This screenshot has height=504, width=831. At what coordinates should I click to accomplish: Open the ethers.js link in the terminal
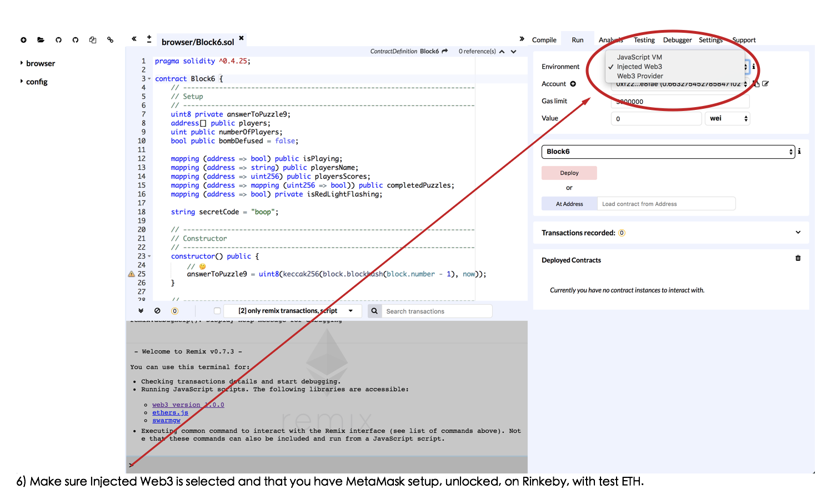click(x=171, y=413)
